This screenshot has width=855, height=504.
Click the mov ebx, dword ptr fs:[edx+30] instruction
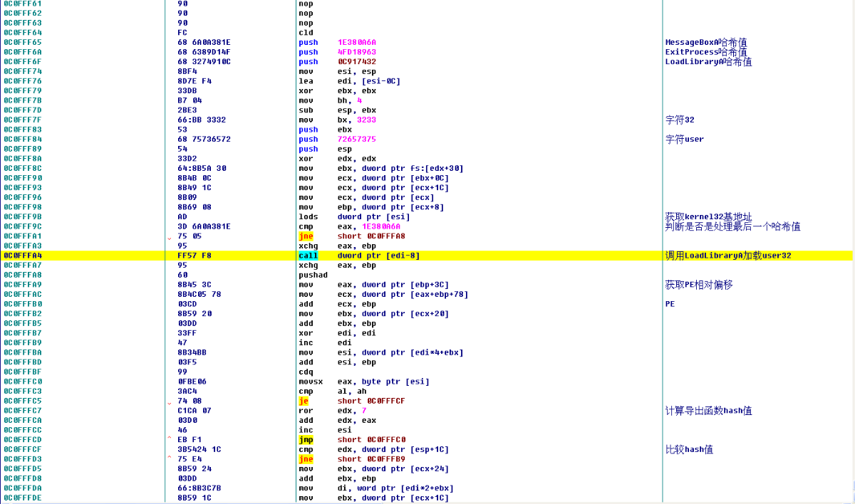tap(381, 168)
